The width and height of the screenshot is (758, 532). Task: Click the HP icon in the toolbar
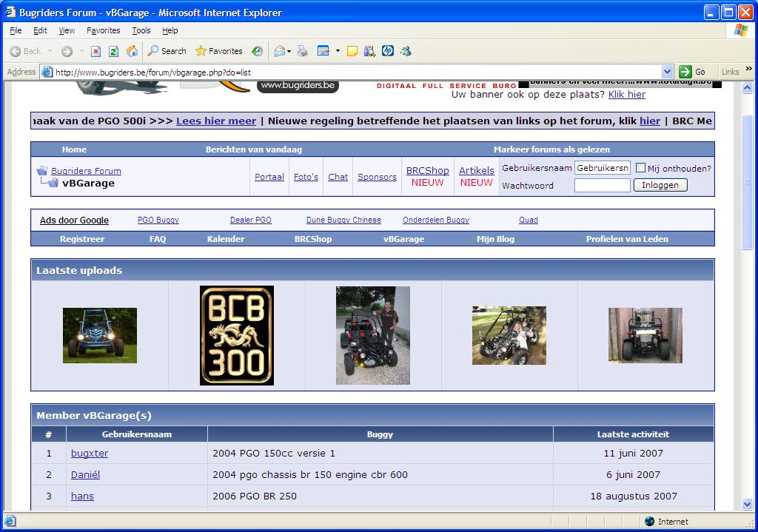[x=387, y=51]
